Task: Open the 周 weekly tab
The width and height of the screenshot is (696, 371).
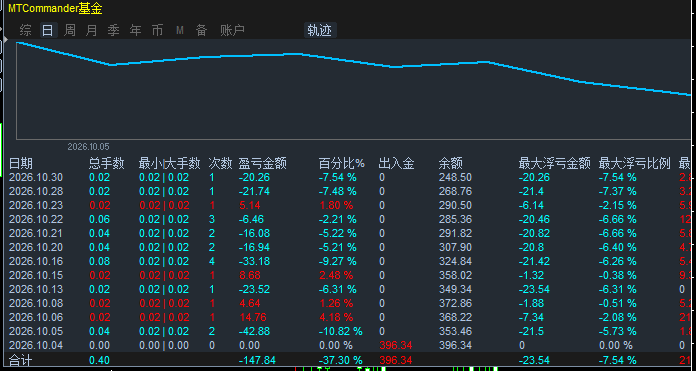Action: [x=70, y=30]
